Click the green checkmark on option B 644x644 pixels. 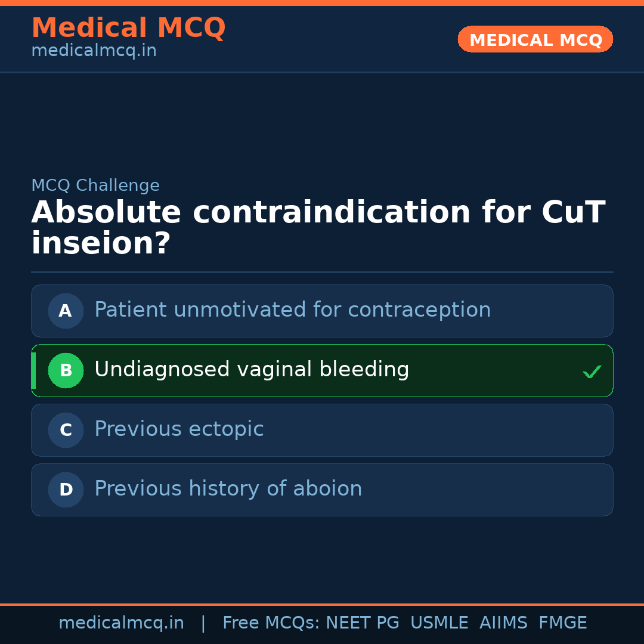592,371
